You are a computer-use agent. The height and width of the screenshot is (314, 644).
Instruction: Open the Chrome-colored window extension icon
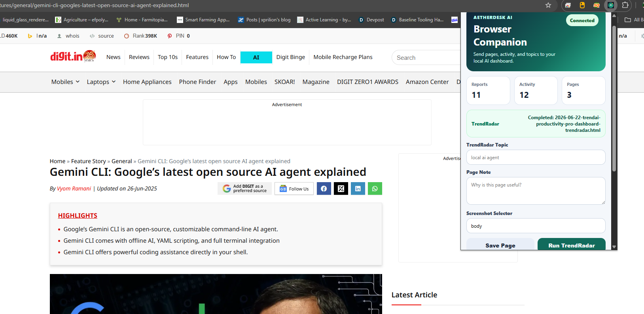click(568, 5)
